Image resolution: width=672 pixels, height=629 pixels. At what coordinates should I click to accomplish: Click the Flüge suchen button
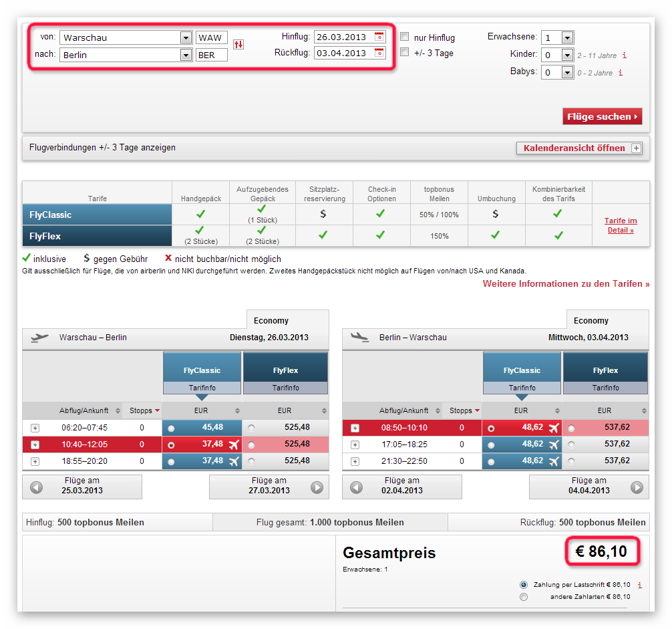click(602, 116)
